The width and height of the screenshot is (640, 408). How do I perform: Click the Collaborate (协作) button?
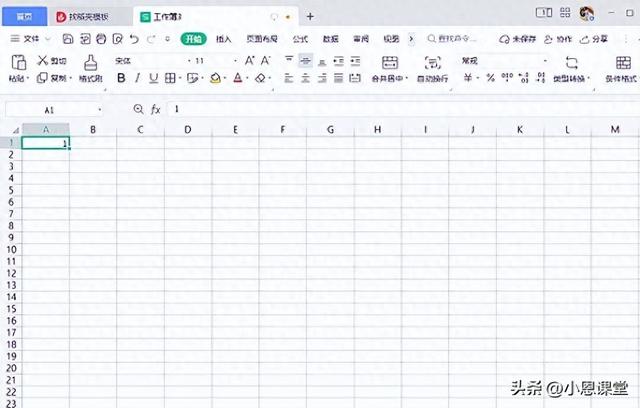558,39
